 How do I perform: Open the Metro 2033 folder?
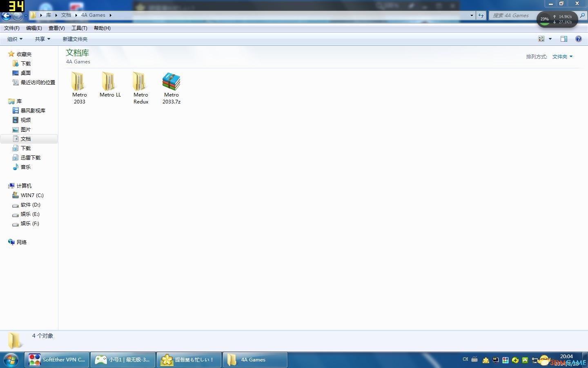[79, 88]
